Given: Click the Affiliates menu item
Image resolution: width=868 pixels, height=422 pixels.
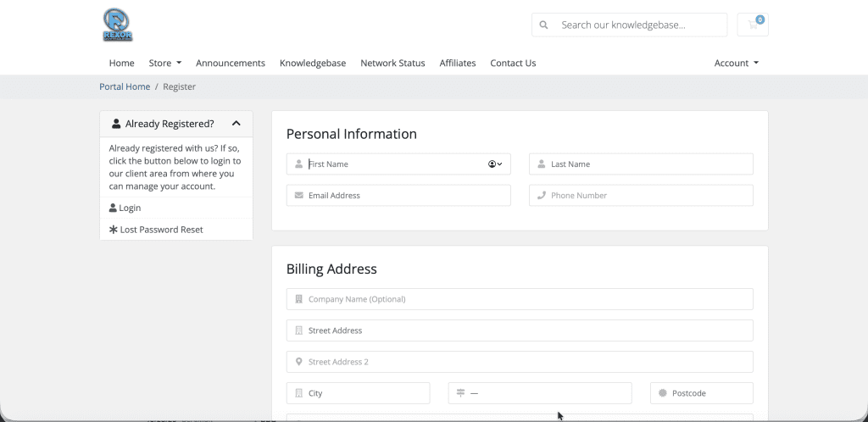Looking at the screenshot, I should [x=458, y=63].
